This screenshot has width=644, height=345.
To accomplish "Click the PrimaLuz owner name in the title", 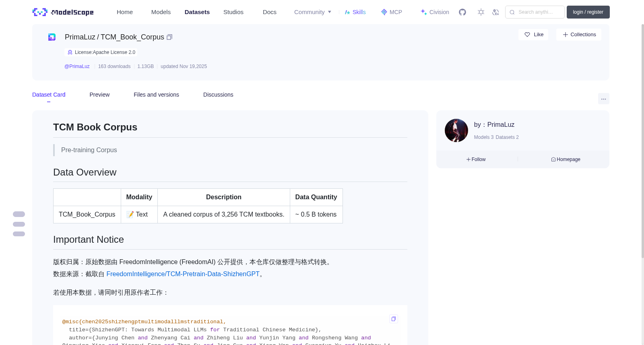I will pos(80,37).
